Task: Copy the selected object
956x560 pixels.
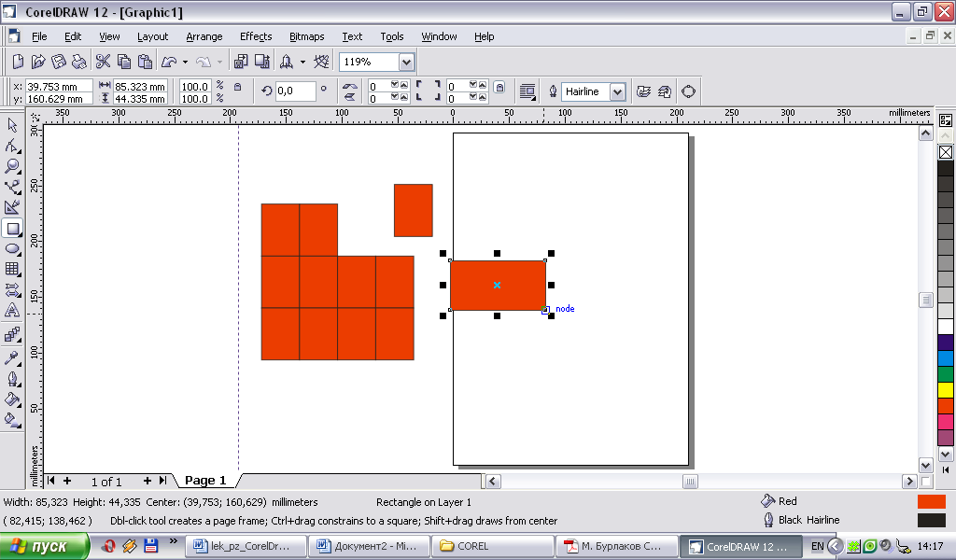Action: (124, 62)
